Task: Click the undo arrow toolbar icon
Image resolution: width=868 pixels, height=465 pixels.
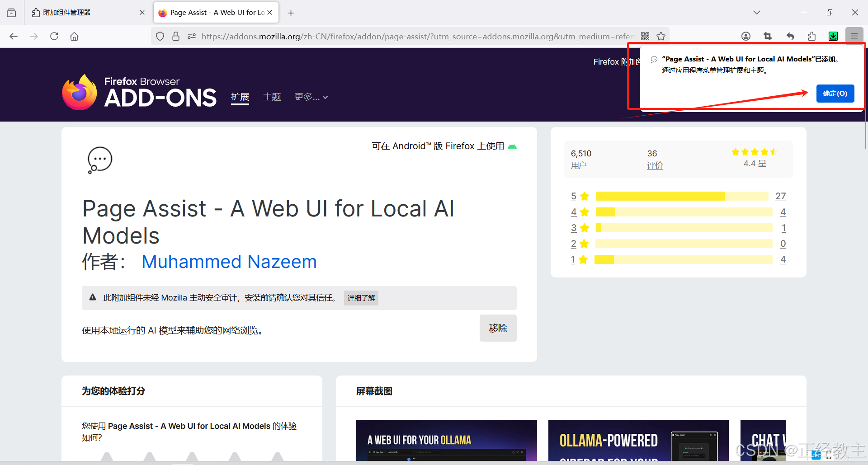Action: click(790, 36)
